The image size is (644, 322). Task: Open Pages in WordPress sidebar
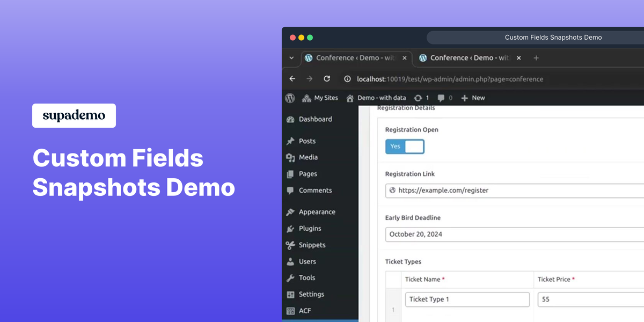320,174
